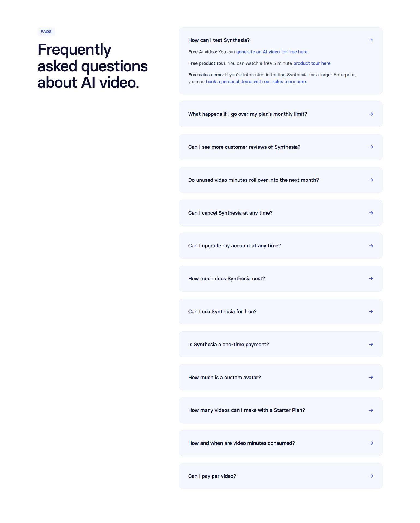Collapse the 'How can I test Synthesia?' answer

[x=371, y=40]
